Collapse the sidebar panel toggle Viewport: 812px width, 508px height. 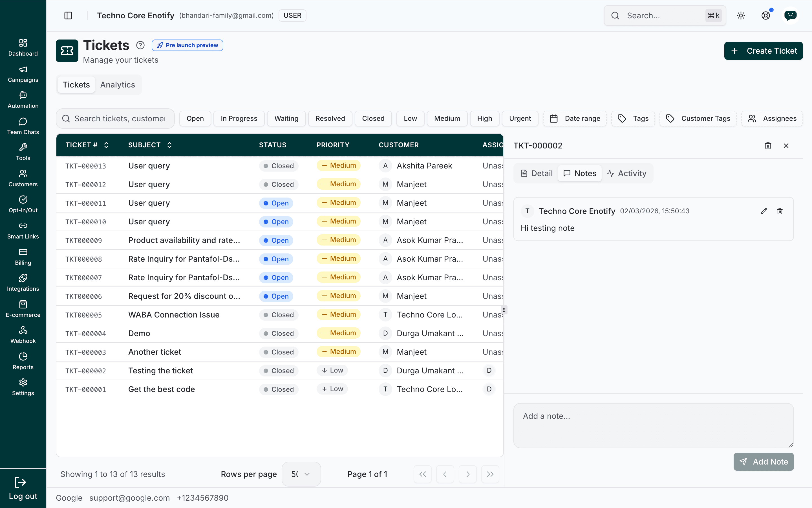[x=68, y=16]
